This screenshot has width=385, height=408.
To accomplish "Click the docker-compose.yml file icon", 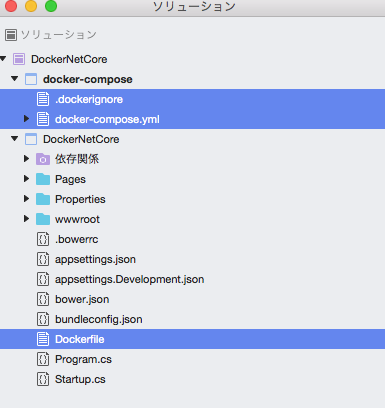I will coord(43,119).
